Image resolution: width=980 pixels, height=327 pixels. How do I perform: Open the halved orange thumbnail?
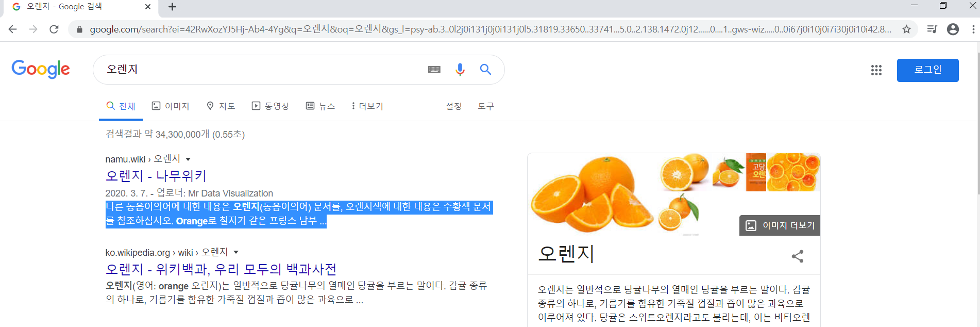[x=684, y=172]
